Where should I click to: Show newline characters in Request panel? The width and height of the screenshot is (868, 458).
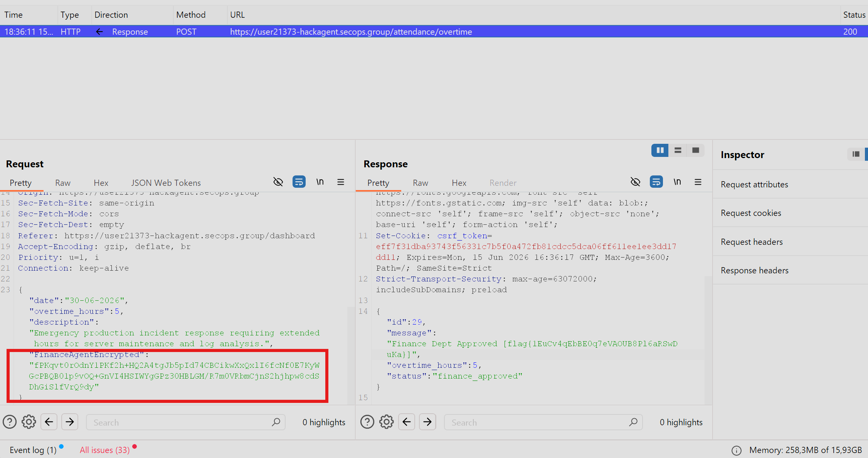tap(320, 182)
